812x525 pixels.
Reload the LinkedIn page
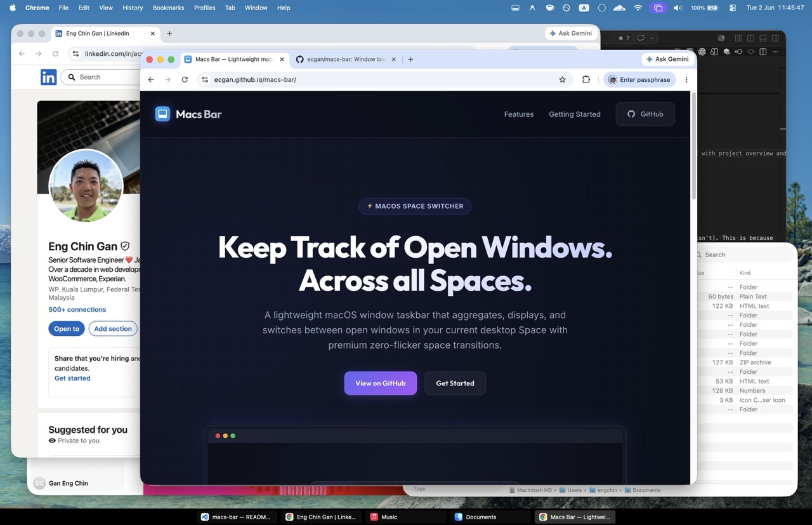click(56, 53)
